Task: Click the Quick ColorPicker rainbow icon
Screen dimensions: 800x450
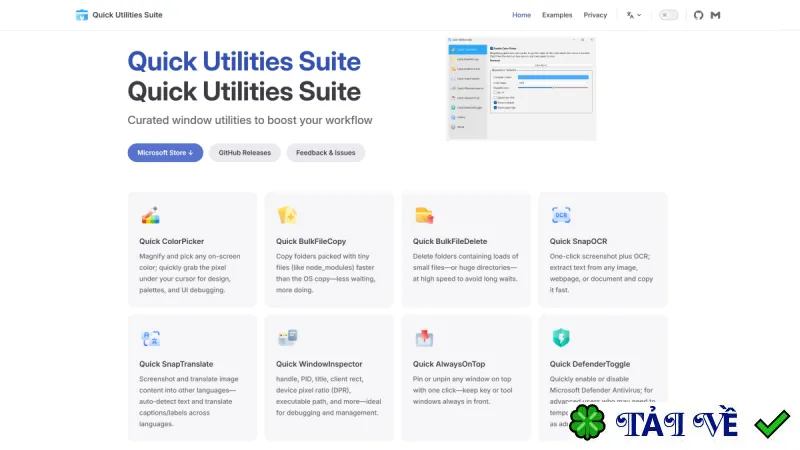Action: (x=151, y=215)
